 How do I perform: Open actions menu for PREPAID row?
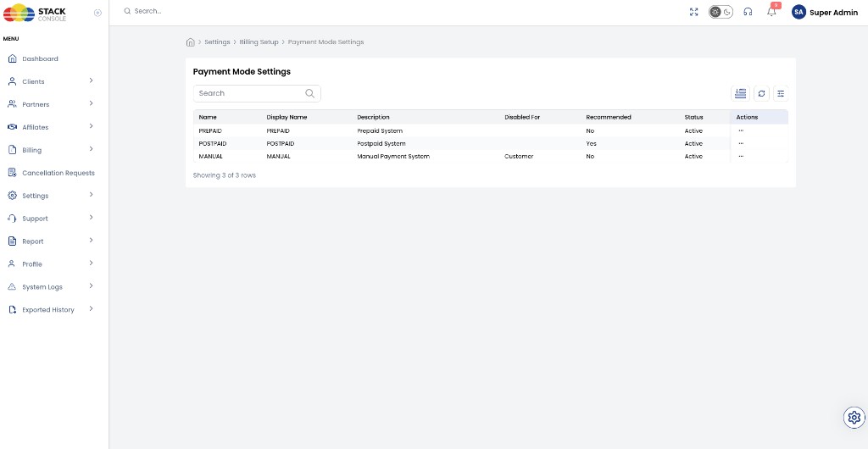741,131
